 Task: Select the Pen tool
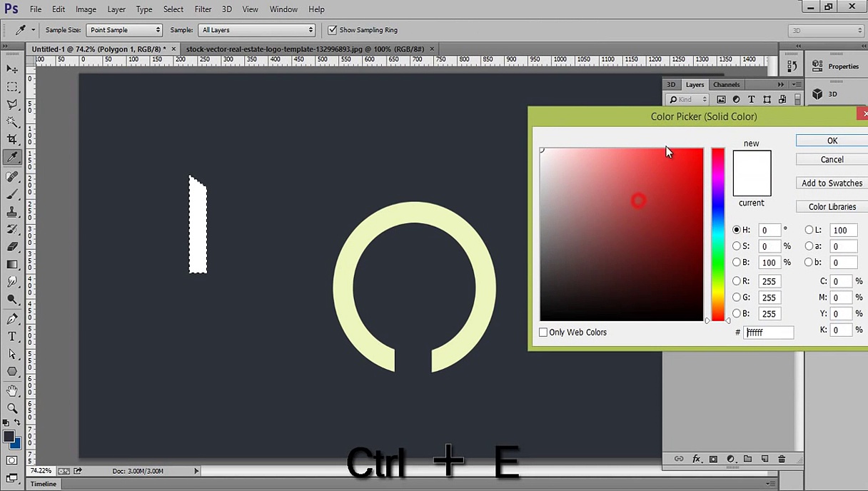coord(12,319)
